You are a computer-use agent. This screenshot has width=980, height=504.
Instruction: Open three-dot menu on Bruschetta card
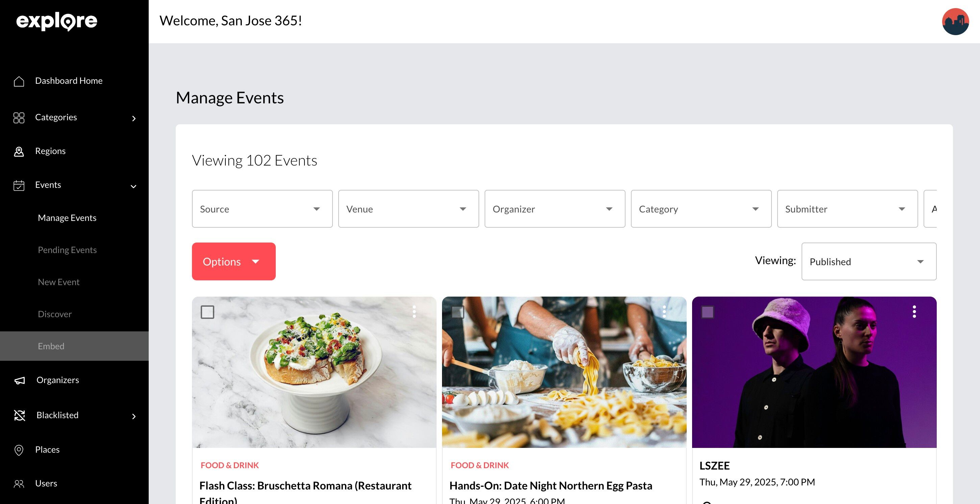[x=414, y=311]
